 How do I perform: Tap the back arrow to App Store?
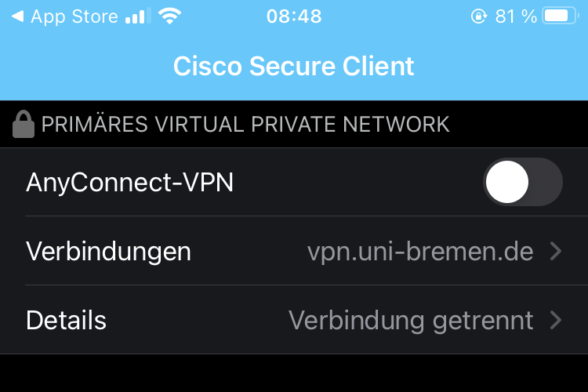click(17, 16)
